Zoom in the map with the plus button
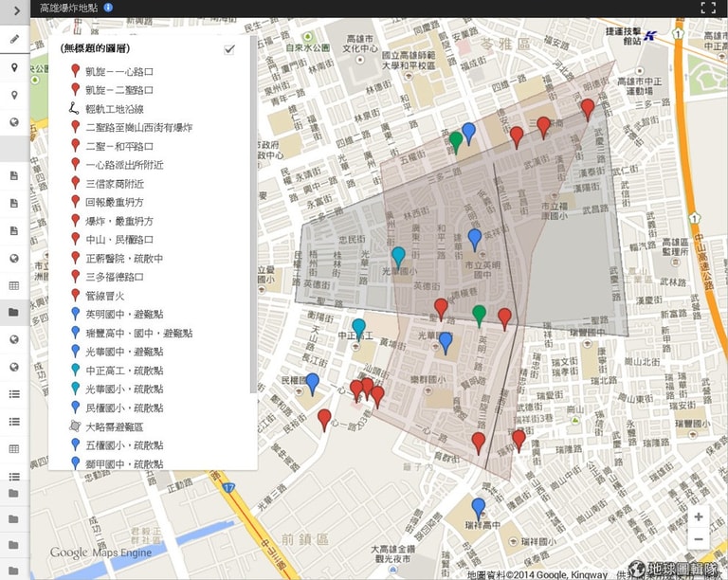728x580 pixels. click(699, 517)
